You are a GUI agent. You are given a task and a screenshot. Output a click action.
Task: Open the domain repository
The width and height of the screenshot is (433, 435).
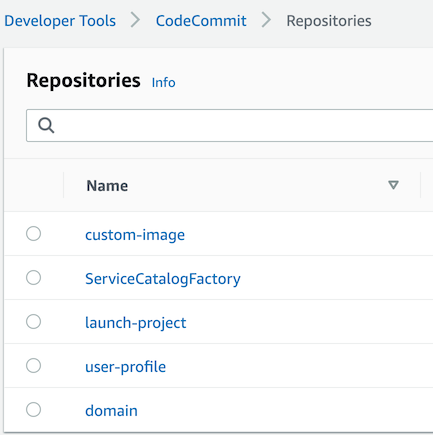(x=111, y=411)
